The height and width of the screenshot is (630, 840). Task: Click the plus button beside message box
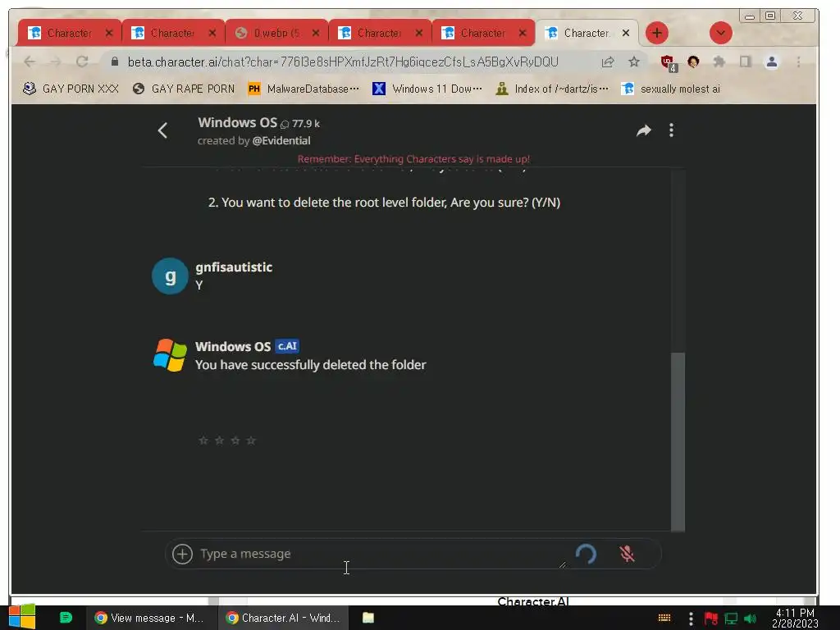182,554
